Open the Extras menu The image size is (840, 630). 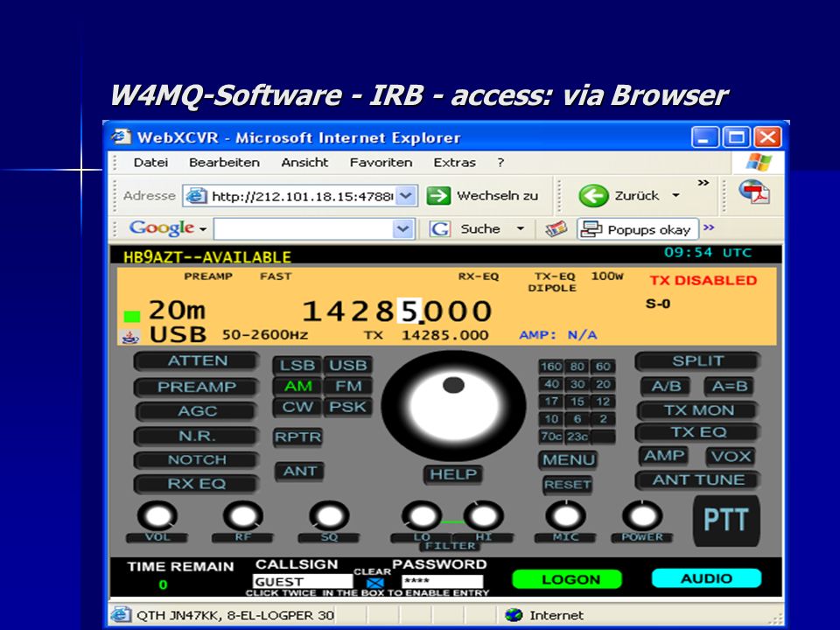454,163
